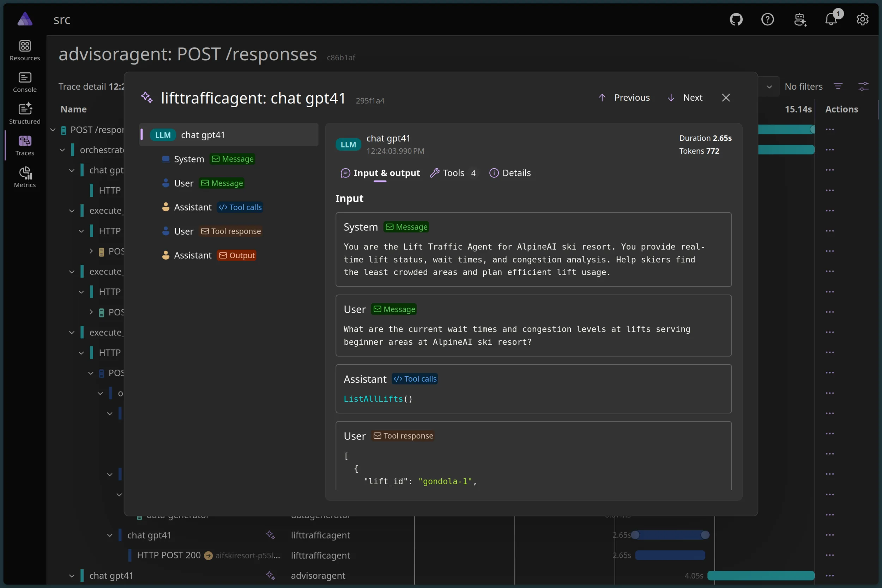The width and height of the screenshot is (882, 588).
Task: Open actions menu for HTTP POST 200 row
Action: coord(829,555)
